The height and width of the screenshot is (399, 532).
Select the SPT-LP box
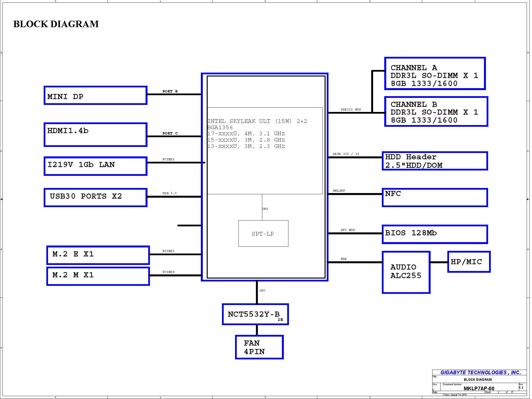click(263, 234)
